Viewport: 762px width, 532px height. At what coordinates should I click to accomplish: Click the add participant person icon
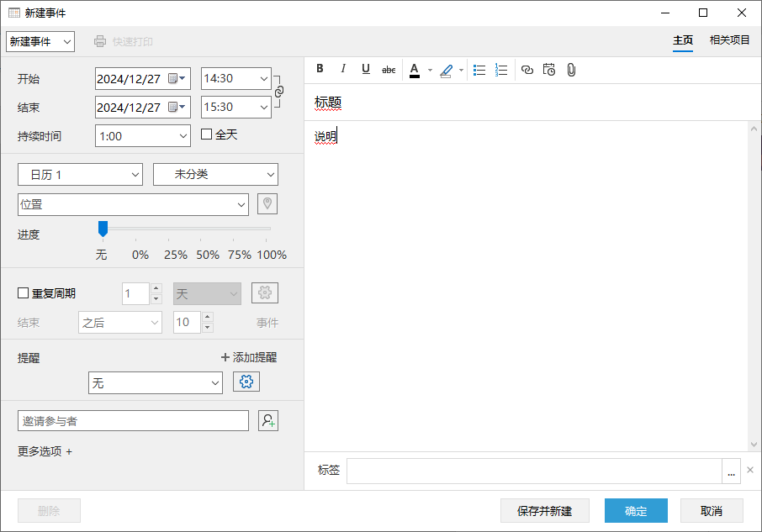click(x=268, y=421)
